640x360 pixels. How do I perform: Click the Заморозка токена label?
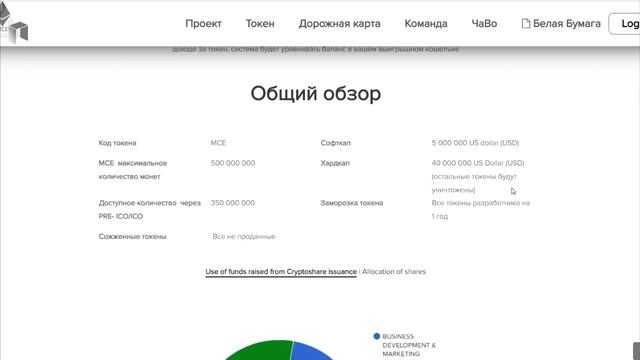pyautogui.click(x=351, y=203)
